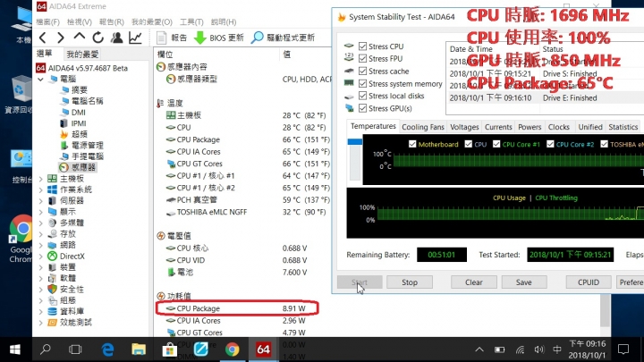Open Microsoft Edge from the taskbar
The image size is (644, 362).
point(107,349)
